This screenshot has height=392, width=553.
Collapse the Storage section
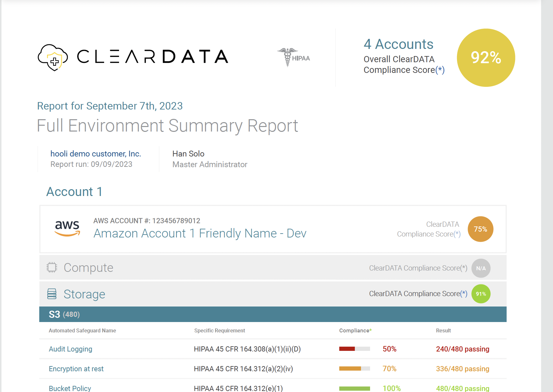pyautogui.click(x=273, y=294)
